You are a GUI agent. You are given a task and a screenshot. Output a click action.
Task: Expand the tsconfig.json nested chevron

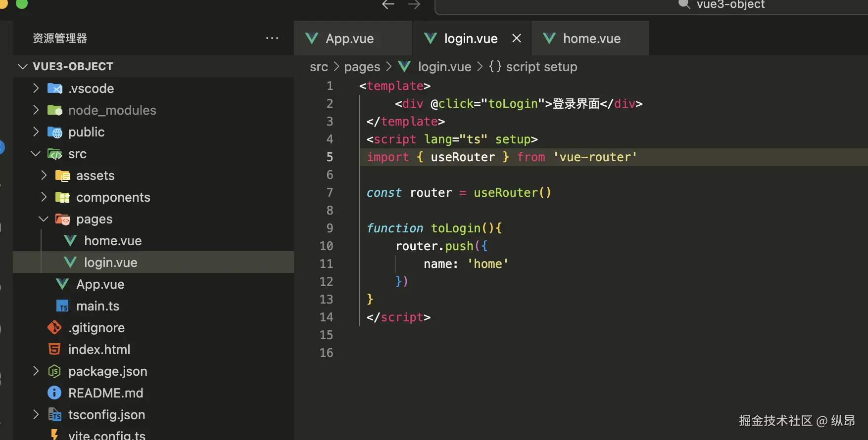(x=36, y=415)
